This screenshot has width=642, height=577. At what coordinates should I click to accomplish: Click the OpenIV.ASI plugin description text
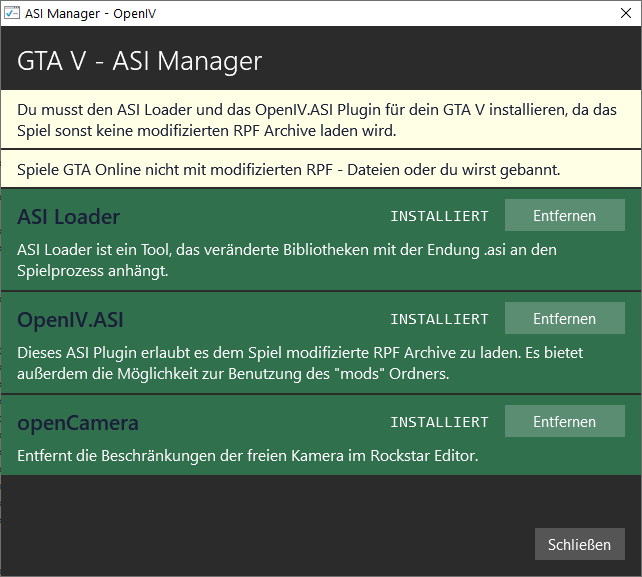(x=300, y=363)
